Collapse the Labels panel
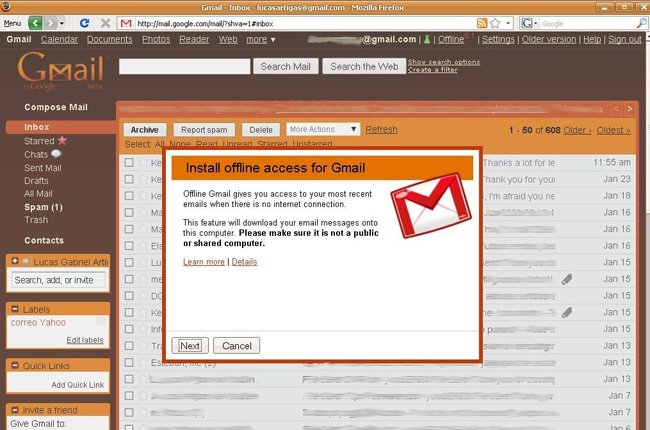 [x=15, y=309]
